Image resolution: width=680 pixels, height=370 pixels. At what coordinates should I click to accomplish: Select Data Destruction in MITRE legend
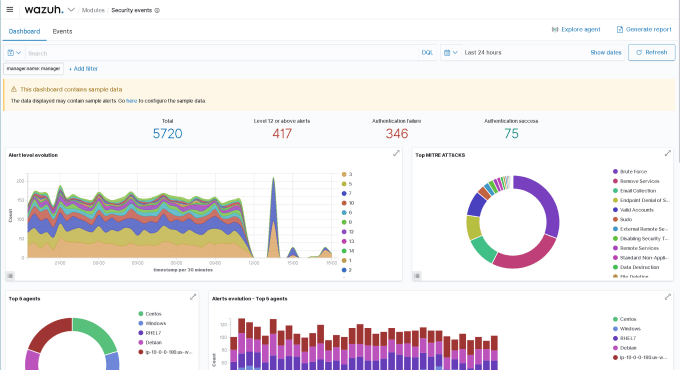(x=636, y=267)
